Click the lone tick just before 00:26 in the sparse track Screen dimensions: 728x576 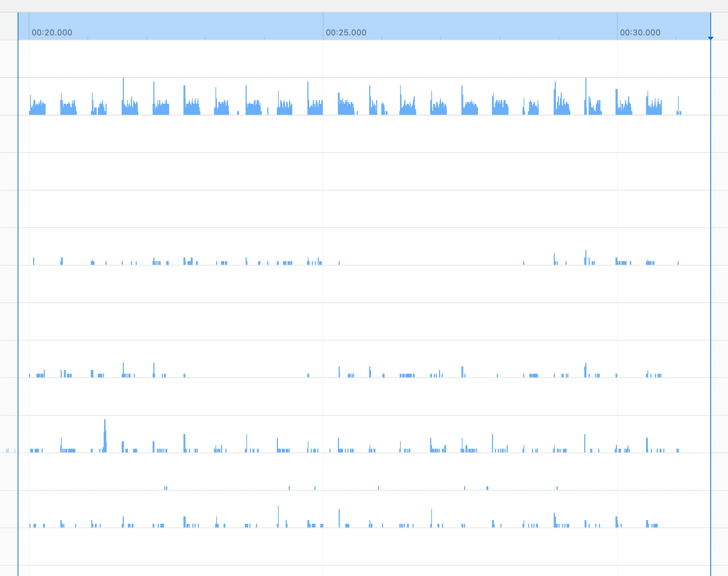(378, 488)
